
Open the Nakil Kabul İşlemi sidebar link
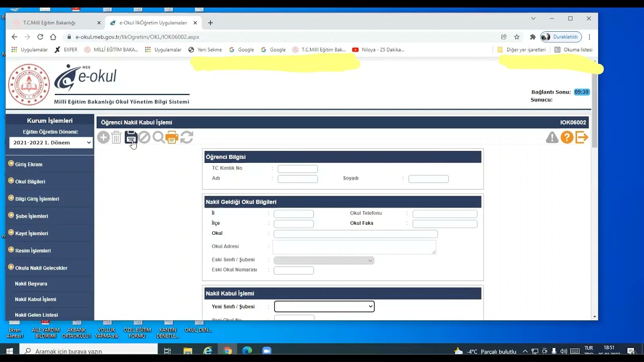(x=35, y=299)
